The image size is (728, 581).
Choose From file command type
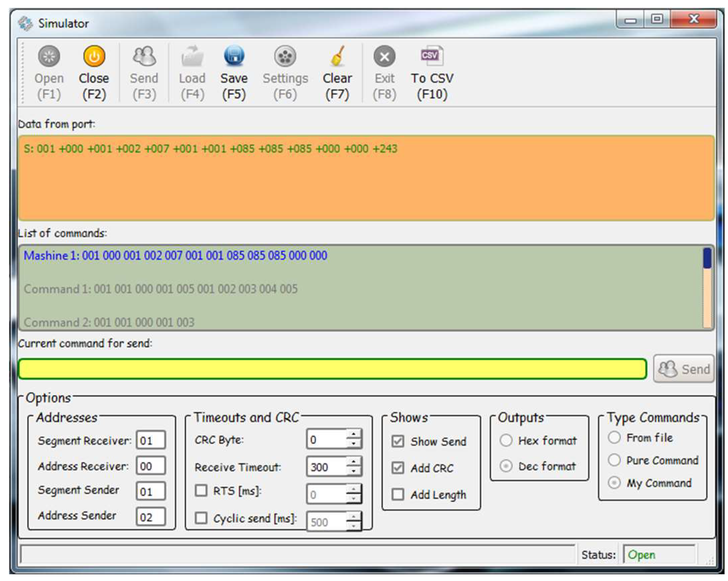coord(615,437)
